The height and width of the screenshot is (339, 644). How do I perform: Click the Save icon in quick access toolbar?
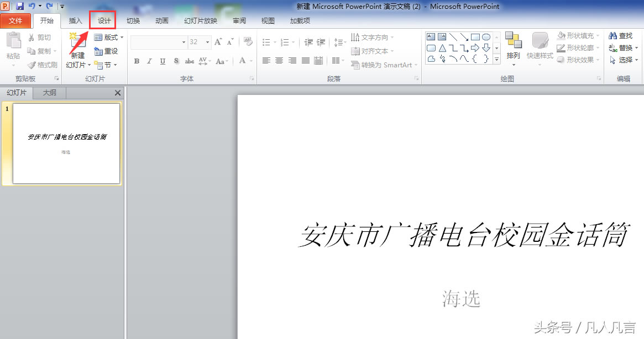pyautogui.click(x=20, y=6)
